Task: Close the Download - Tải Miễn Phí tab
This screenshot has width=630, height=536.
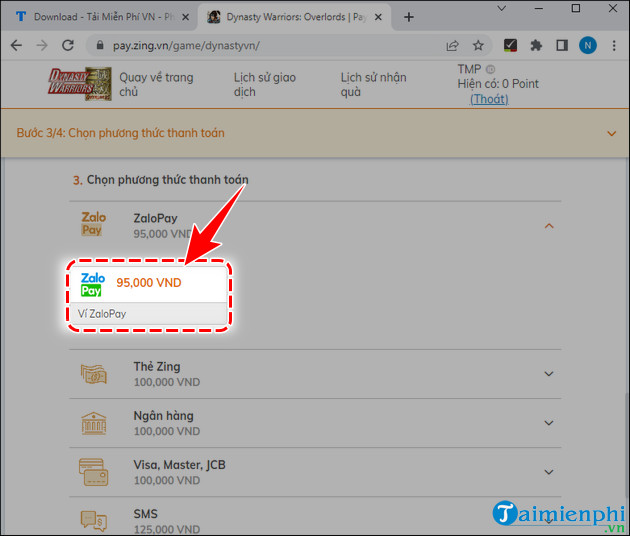Action: tap(185, 17)
